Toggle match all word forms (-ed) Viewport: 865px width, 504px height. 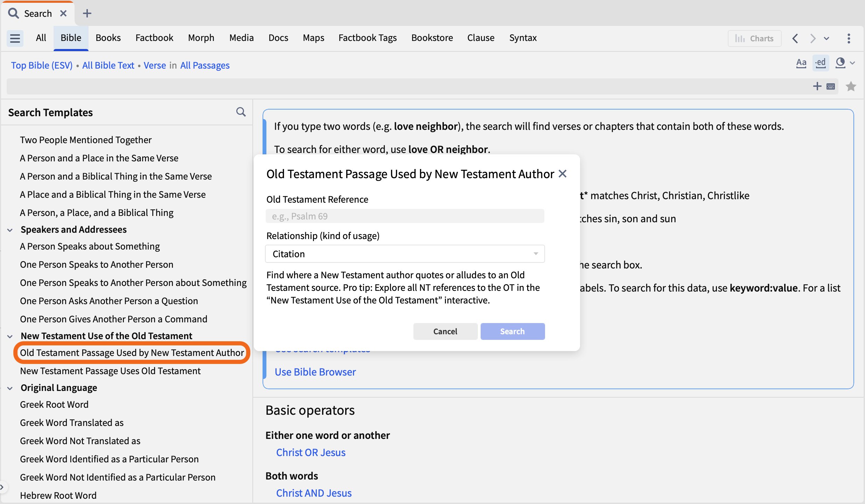[x=821, y=63]
